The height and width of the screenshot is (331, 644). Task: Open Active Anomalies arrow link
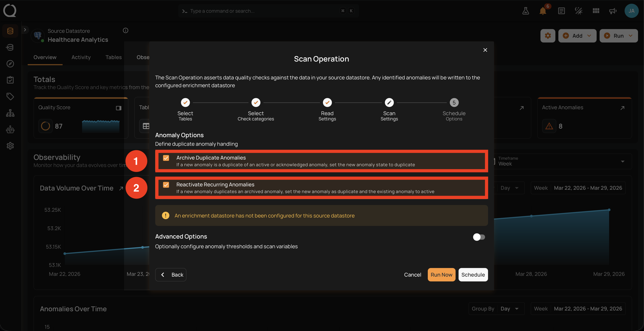point(623,108)
